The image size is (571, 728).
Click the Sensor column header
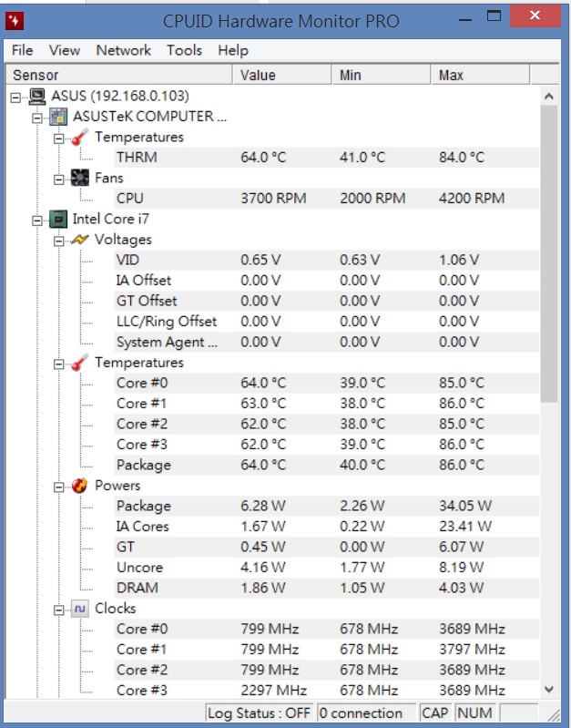click(118, 76)
